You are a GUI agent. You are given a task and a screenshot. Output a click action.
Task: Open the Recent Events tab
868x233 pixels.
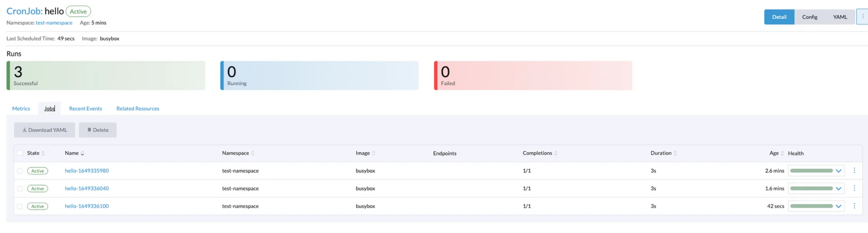(85, 108)
